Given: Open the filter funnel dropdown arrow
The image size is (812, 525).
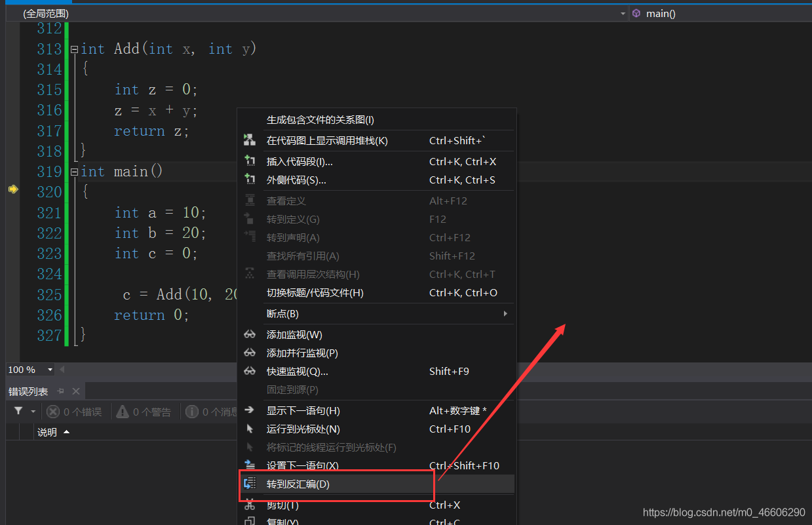Looking at the screenshot, I should click(33, 412).
